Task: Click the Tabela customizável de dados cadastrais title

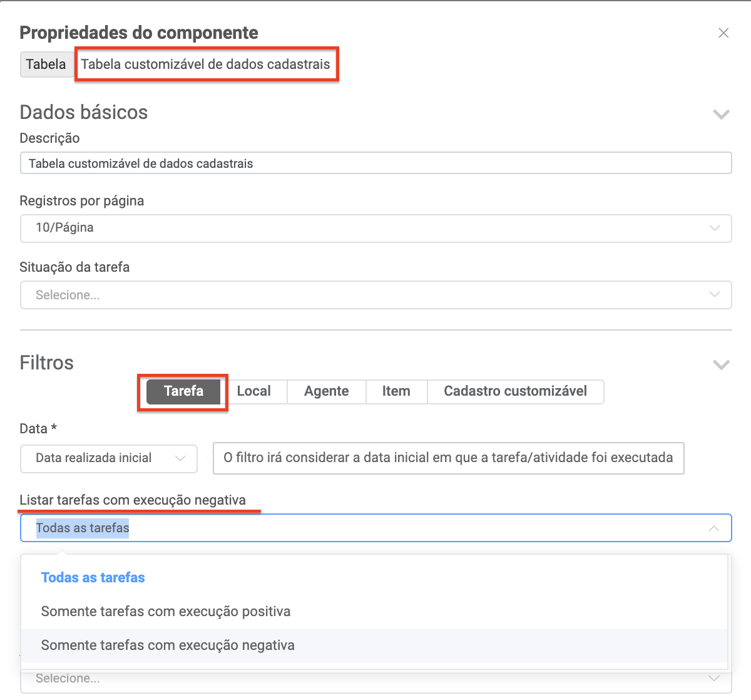Action: [205, 64]
